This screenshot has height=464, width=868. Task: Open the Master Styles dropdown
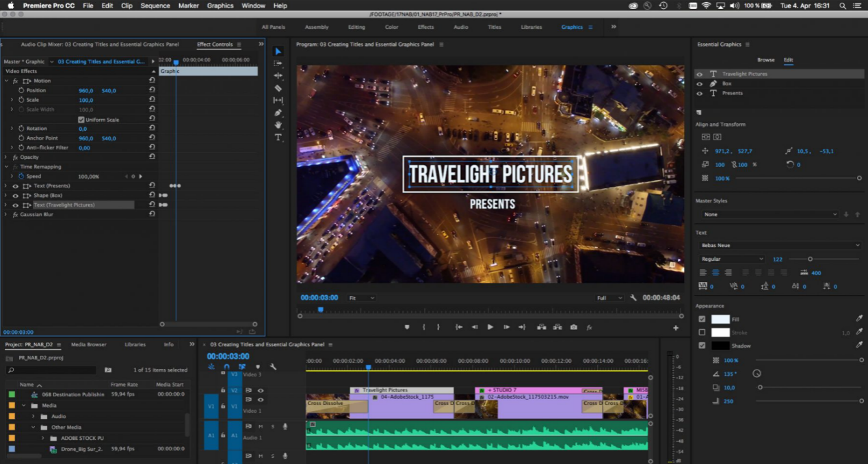click(770, 214)
